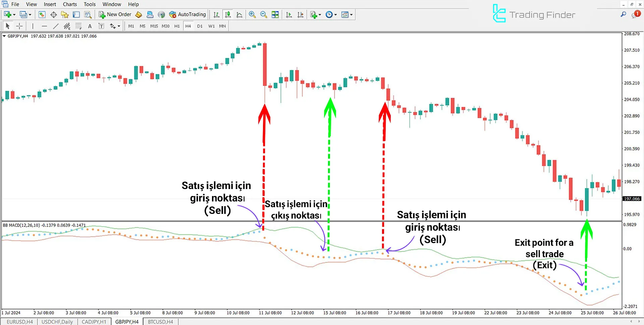Open the chart periods dropdown
The width and height of the screenshot is (644, 325).
[x=329, y=14]
